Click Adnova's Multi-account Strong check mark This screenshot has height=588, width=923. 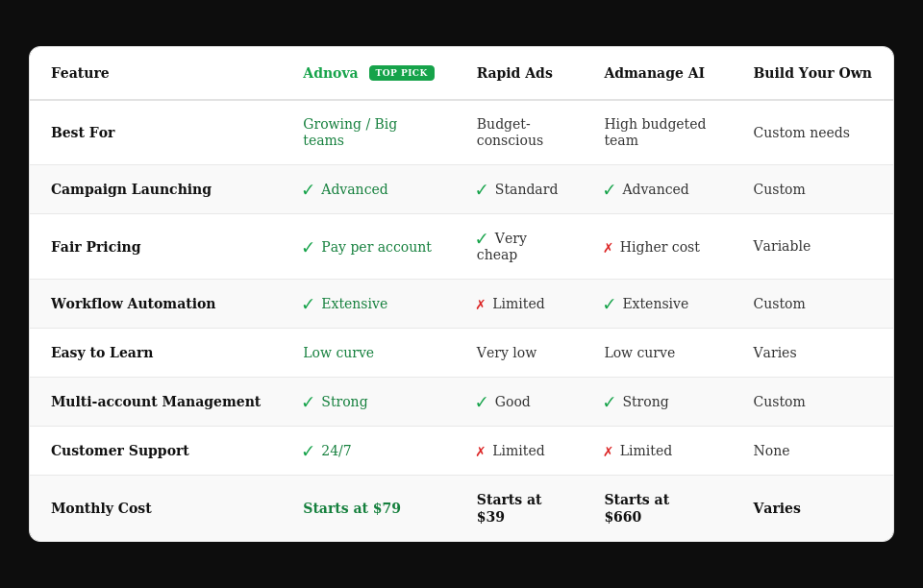click(x=308, y=402)
